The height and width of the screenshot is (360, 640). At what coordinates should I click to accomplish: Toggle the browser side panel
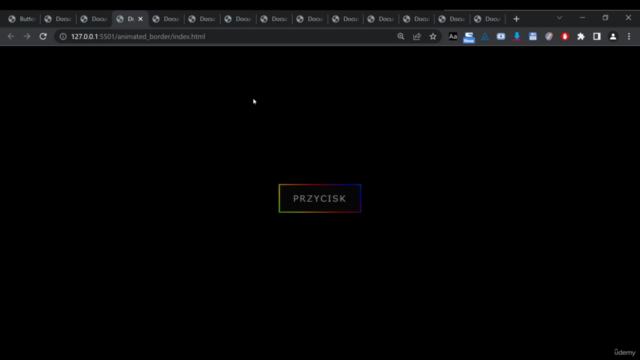(597, 36)
